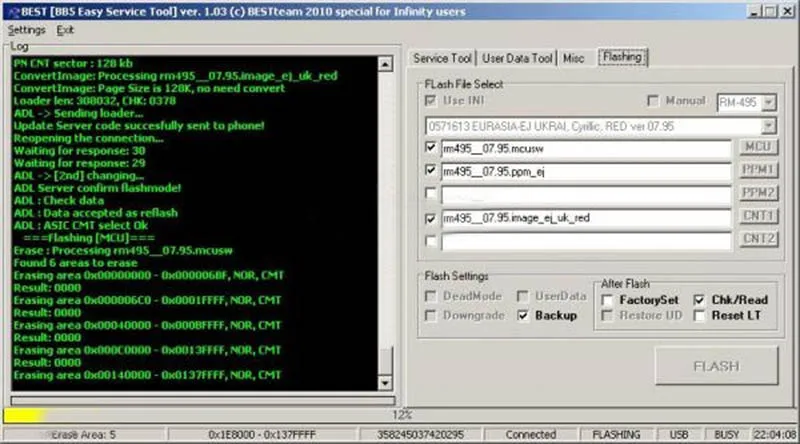The height and width of the screenshot is (444, 800).
Task: Click the log scrollbar thumb
Action: coord(385,360)
